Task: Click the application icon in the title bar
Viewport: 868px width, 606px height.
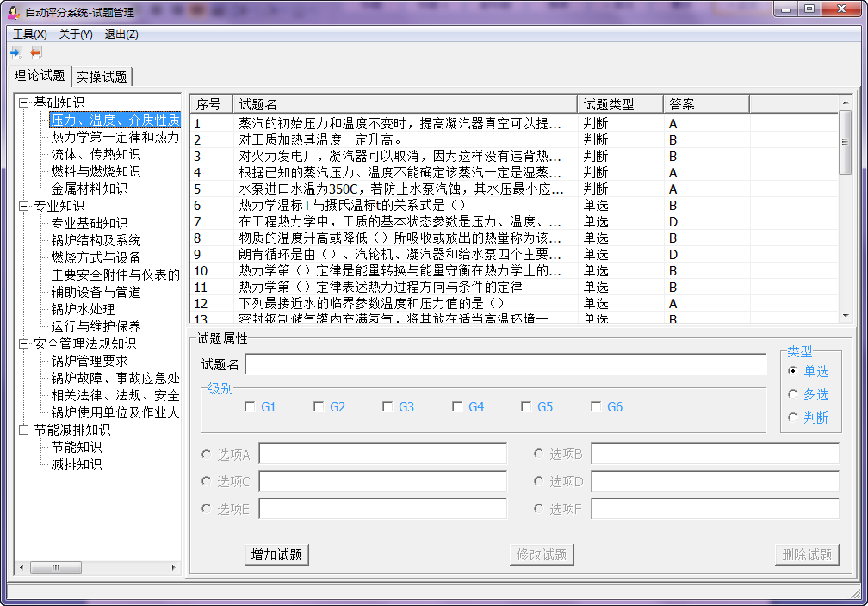Action: (x=14, y=12)
